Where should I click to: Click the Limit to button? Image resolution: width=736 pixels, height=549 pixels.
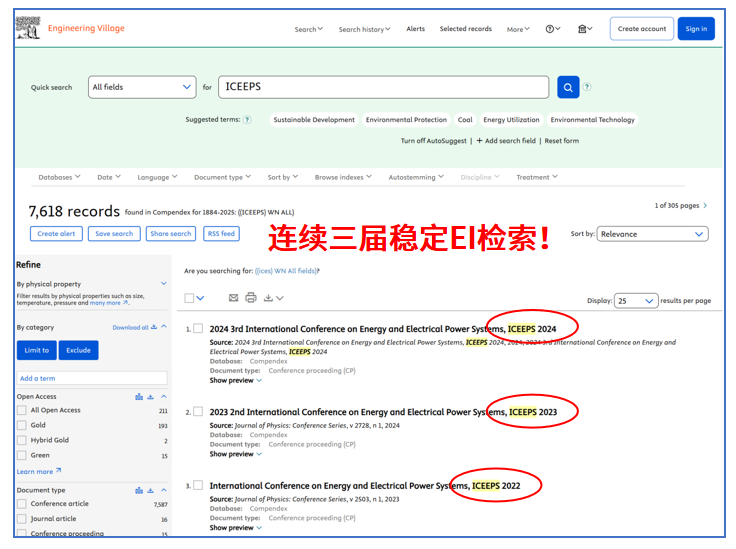tap(37, 350)
